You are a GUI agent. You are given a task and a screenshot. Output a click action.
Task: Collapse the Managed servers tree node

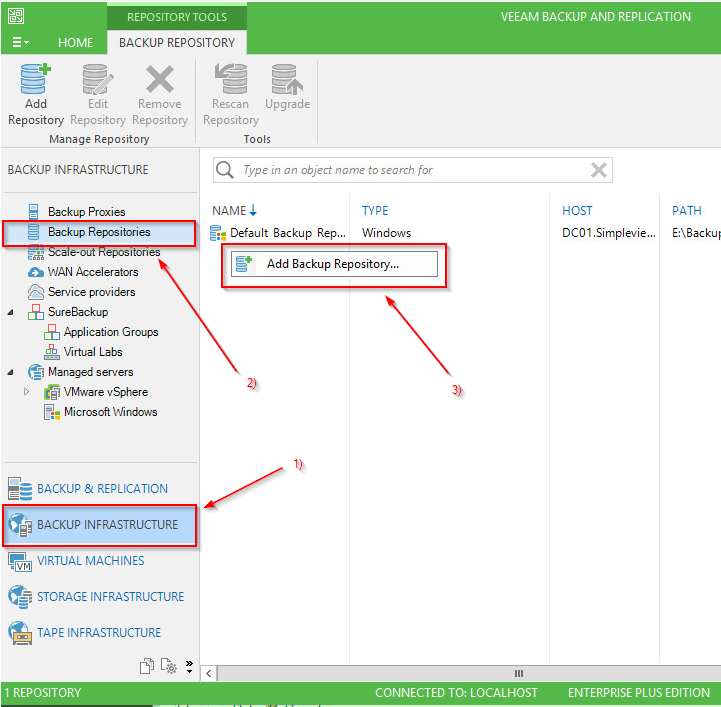[x=11, y=372]
